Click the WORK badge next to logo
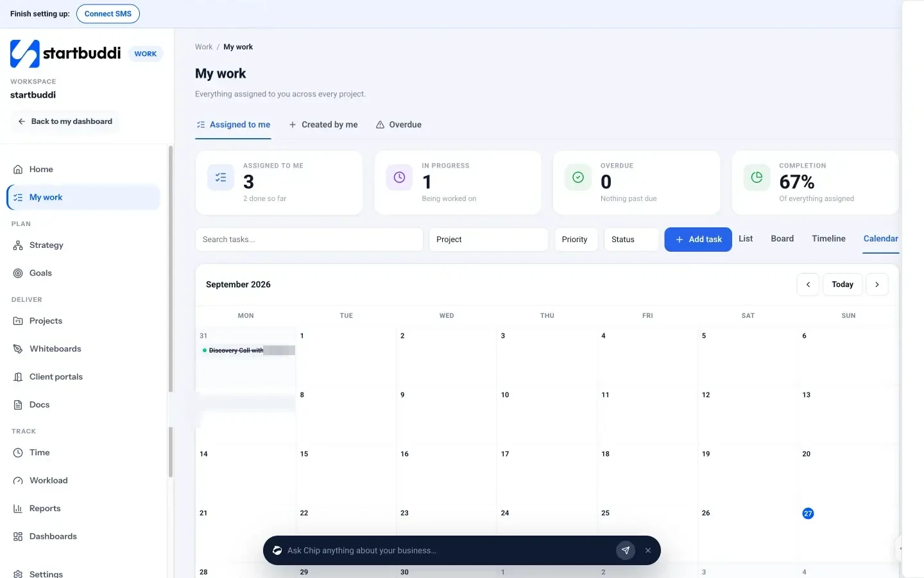Image resolution: width=924 pixels, height=578 pixels. click(x=146, y=54)
